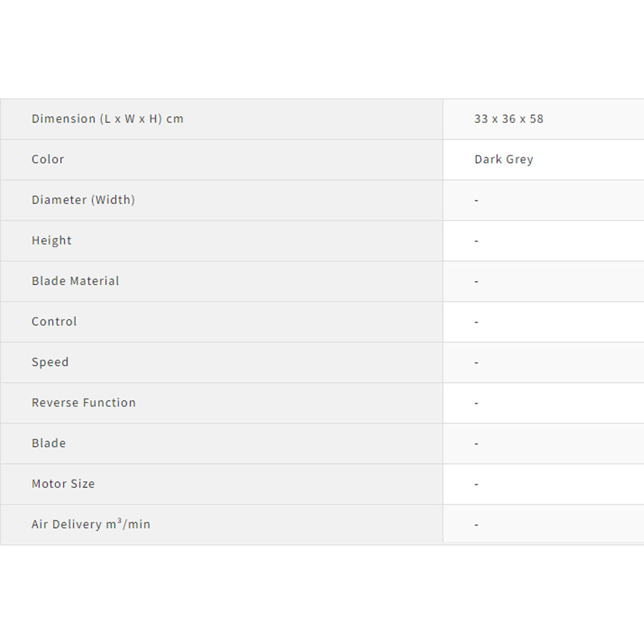644x644 pixels.
Task: Click the dash value in Motor Size row
Action: [476, 484]
